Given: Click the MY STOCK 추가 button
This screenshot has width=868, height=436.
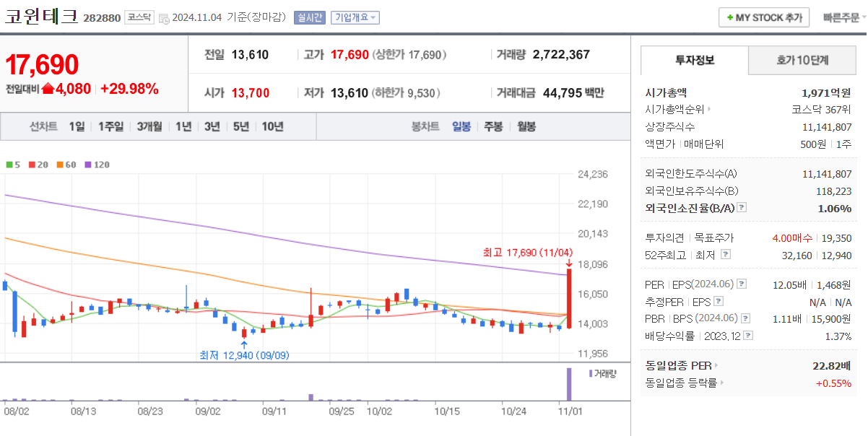Looking at the screenshot, I should pyautogui.click(x=764, y=18).
